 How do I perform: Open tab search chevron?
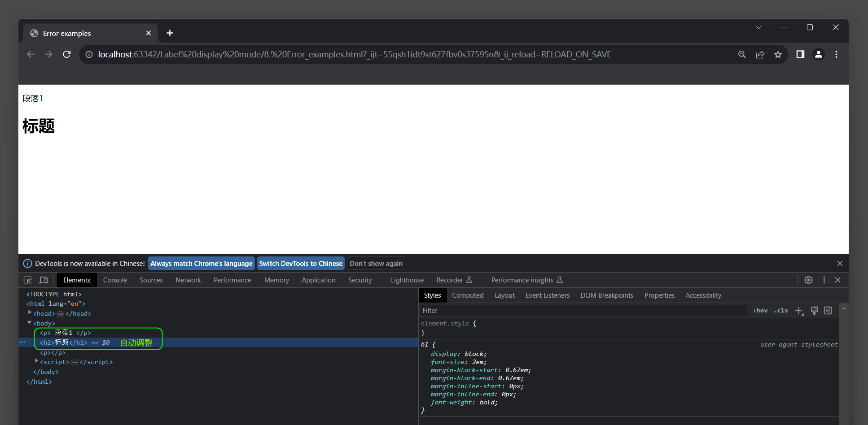[x=758, y=27]
